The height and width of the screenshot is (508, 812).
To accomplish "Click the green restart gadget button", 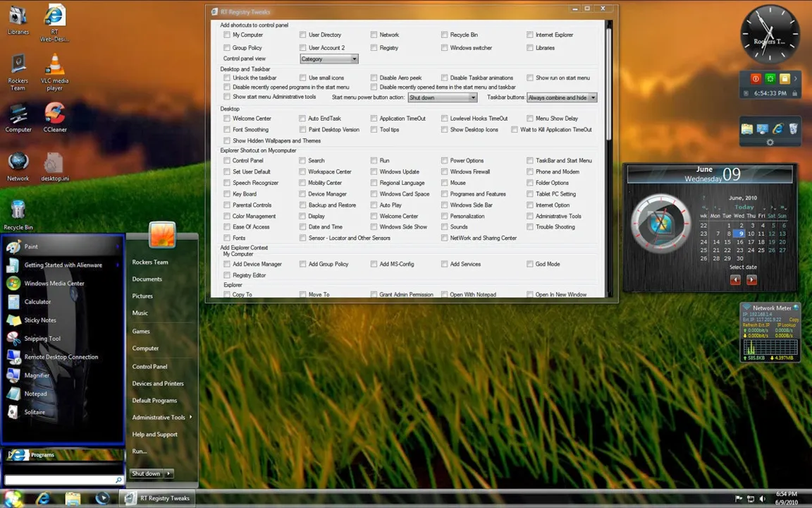I will coord(770,79).
